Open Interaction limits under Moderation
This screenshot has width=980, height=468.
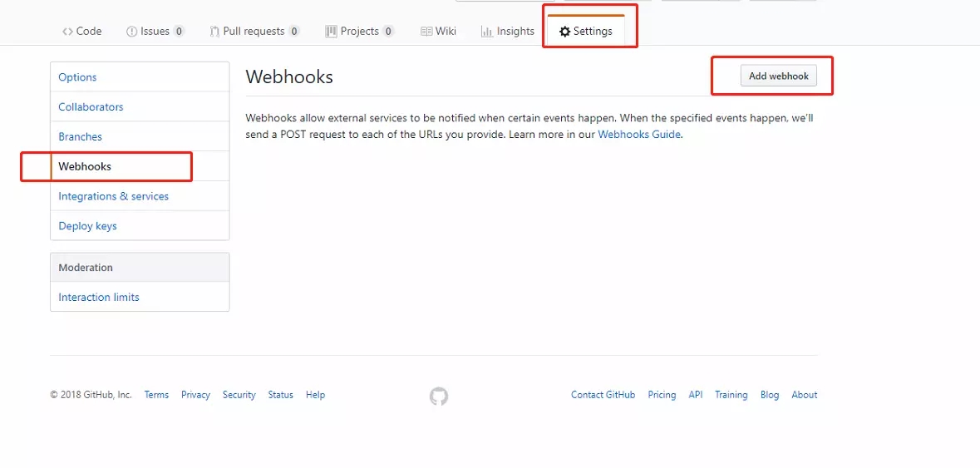(99, 298)
